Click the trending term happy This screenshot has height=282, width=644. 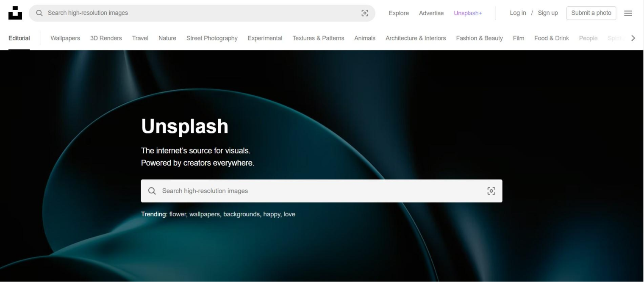(x=272, y=214)
